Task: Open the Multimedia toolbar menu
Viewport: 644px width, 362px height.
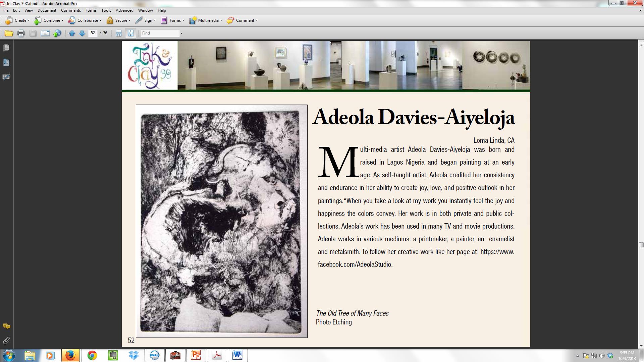Action: coord(206,20)
